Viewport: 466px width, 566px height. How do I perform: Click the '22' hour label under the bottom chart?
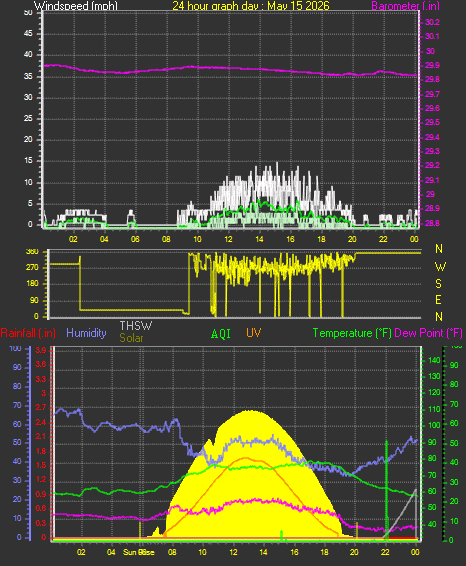[385, 552]
